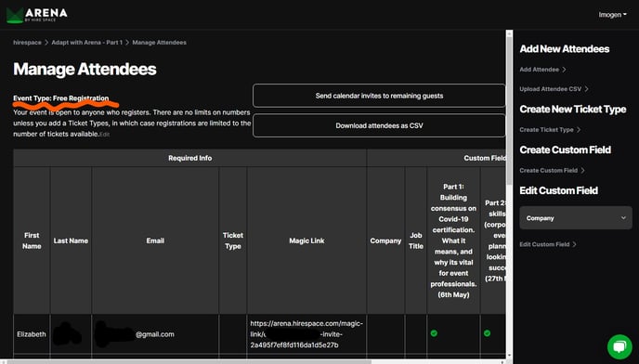Screen dimensions: 639x364
Task: Click the Create New Ticket Type heading
Action: click(x=572, y=110)
